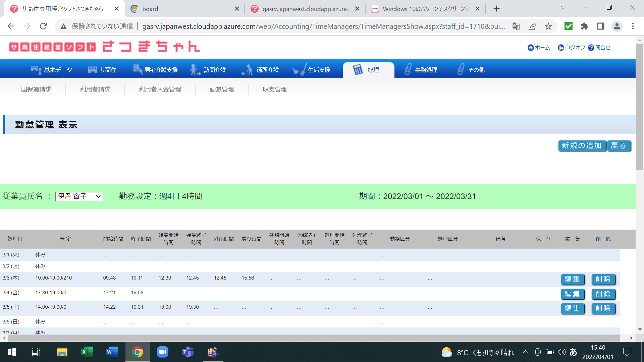Click the 経理 calculator icon
Image resolution: width=644 pixels, height=362 pixels.
pyautogui.click(x=358, y=70)
